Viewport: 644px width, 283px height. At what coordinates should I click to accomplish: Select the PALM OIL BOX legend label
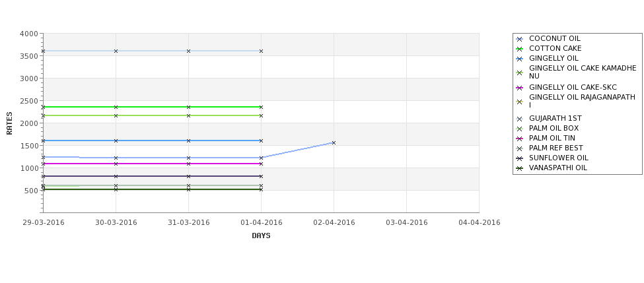point(554,129)
